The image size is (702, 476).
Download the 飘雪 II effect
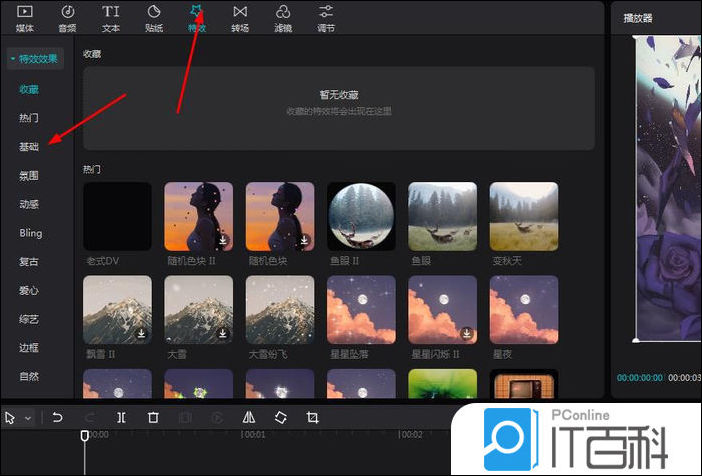coord(141,334)
